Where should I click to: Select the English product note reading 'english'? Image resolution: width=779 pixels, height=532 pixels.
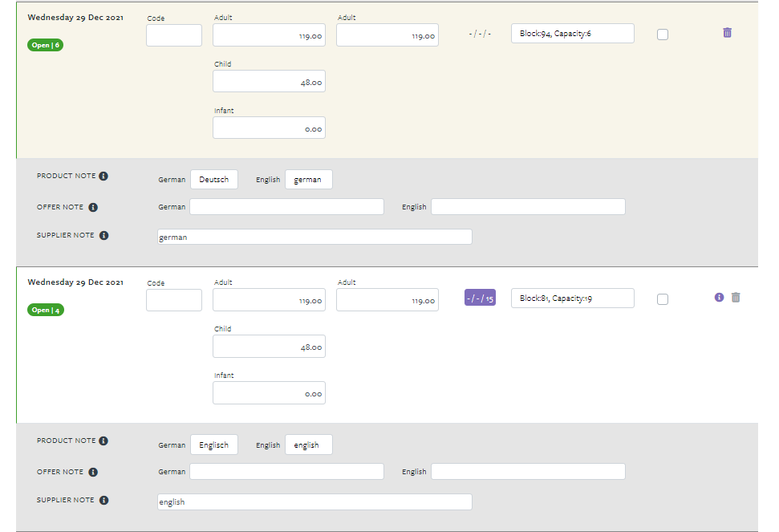coord(308,444)
